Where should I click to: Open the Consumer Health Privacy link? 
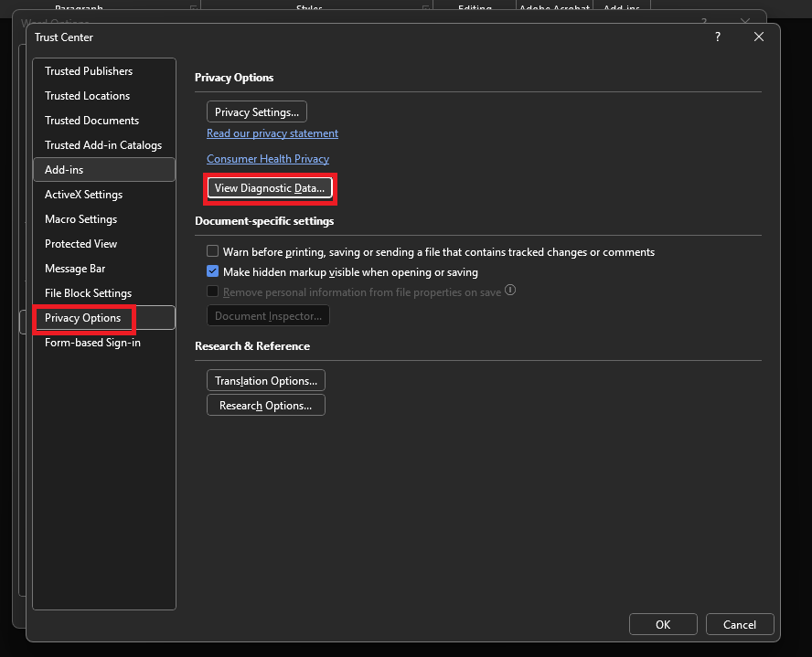tap(268, 159)
